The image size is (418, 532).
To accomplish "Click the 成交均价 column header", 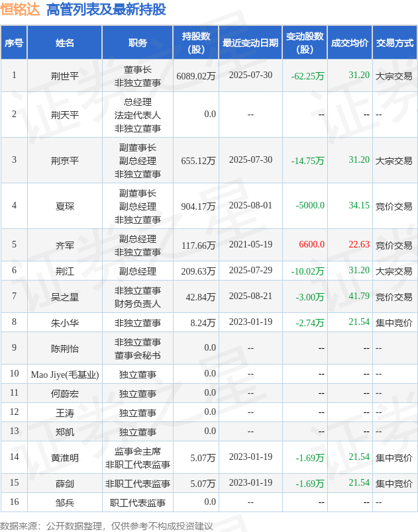I will (x=350, y=43).
